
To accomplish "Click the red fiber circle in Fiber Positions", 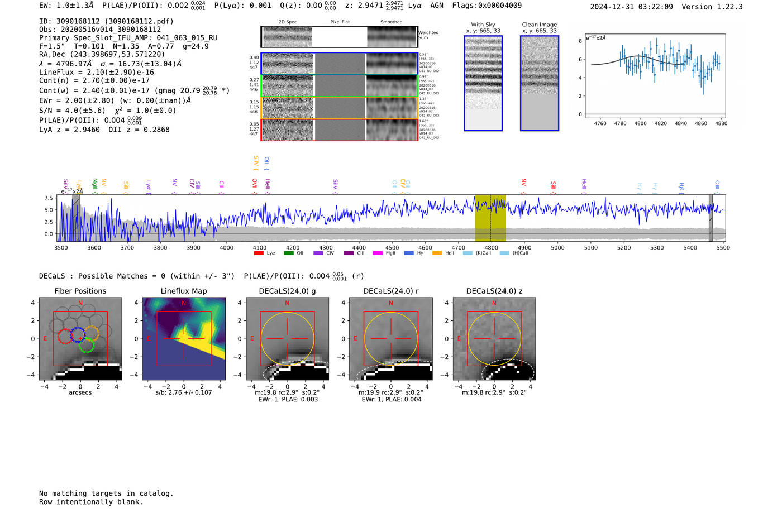I will click(x=65, y=336).
